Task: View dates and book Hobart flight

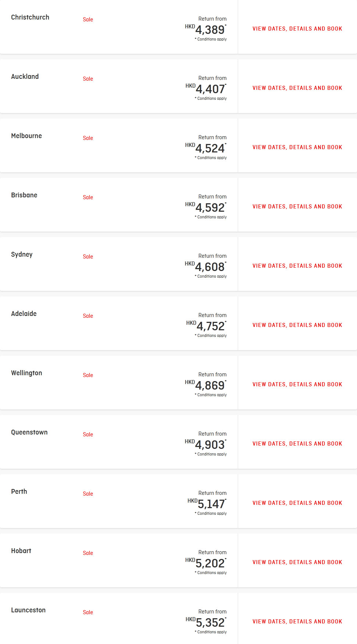Action: pyautogui.click(x=297, y=562)
